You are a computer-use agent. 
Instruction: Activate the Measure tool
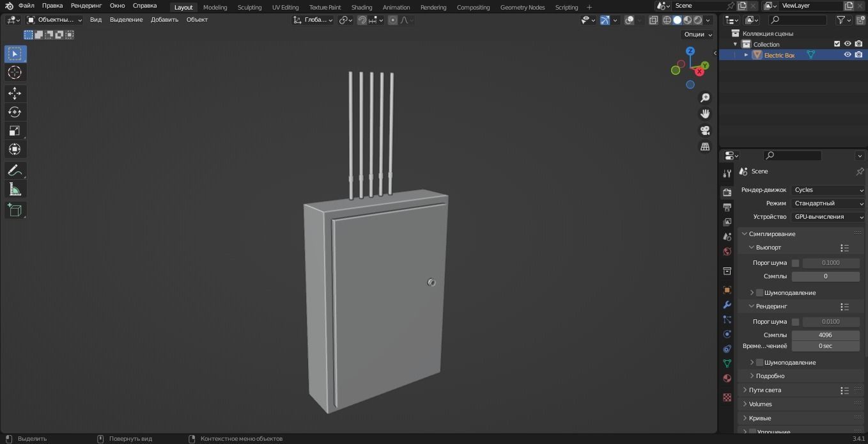point(14,189)
